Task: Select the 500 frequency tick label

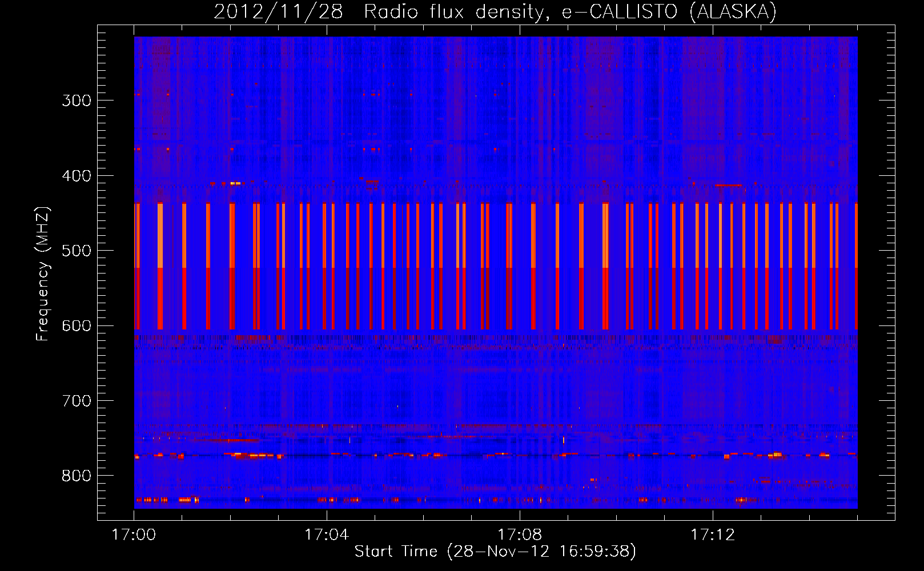Action: 77,251
